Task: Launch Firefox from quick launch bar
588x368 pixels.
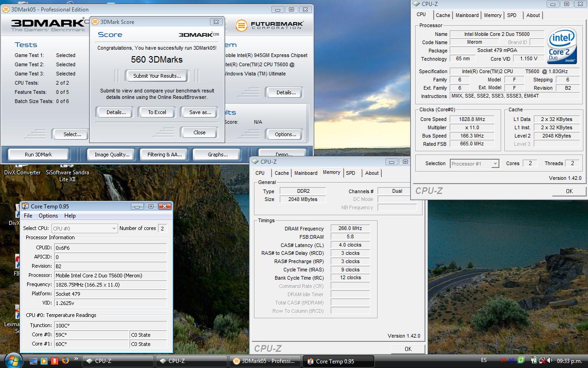Action: point(65,361)
